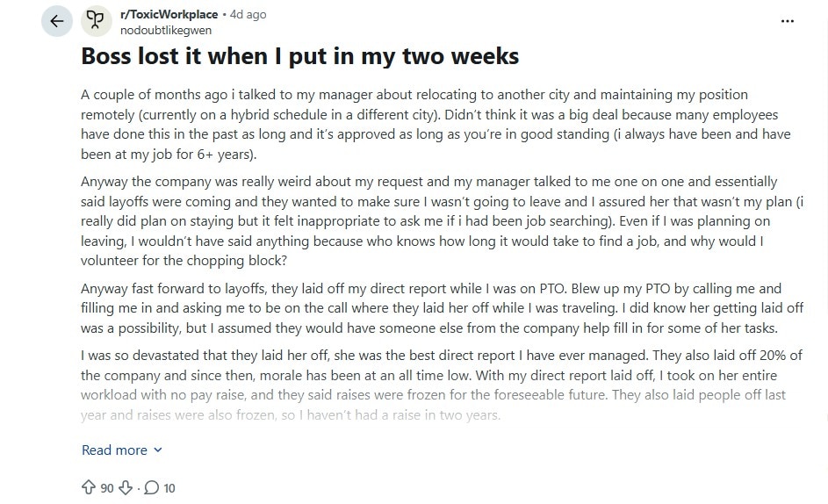Upvote the post with the up arrow
This screenshot has width=828, height=504.
88,487
